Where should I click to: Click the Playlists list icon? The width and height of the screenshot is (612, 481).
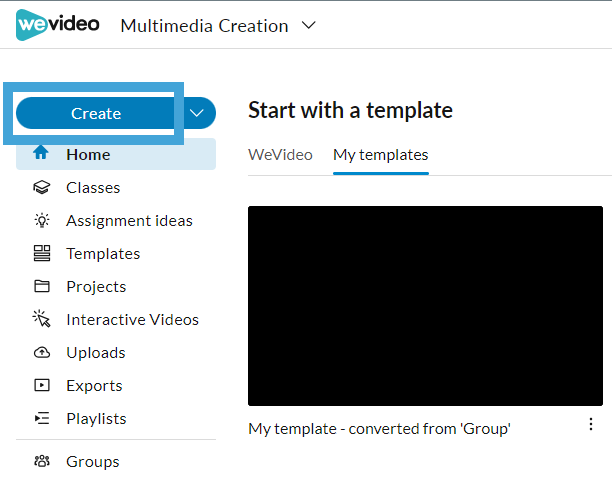click(41, 418)
